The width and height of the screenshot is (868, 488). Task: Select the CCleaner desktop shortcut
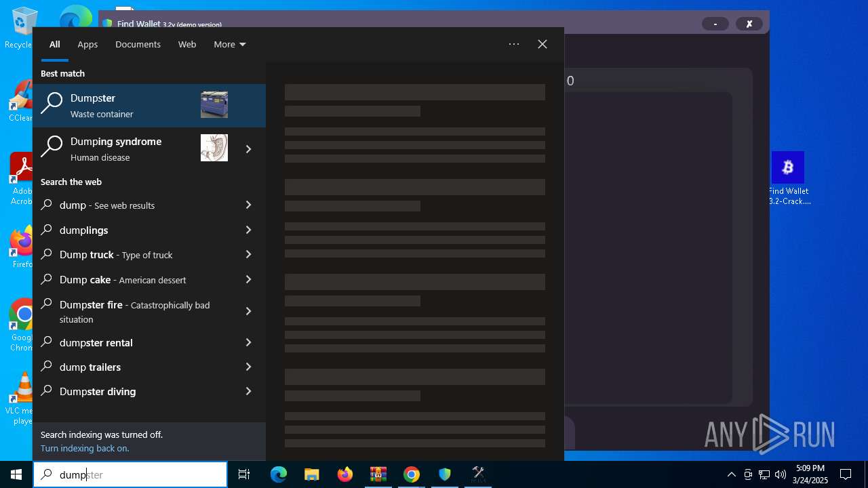click(20, 102)
